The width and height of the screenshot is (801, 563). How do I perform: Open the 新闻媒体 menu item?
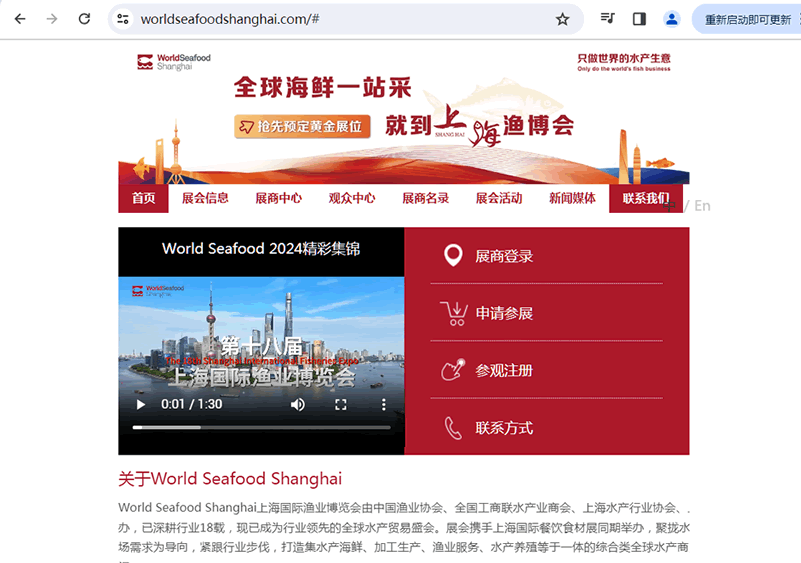click(x=573, y=198)
